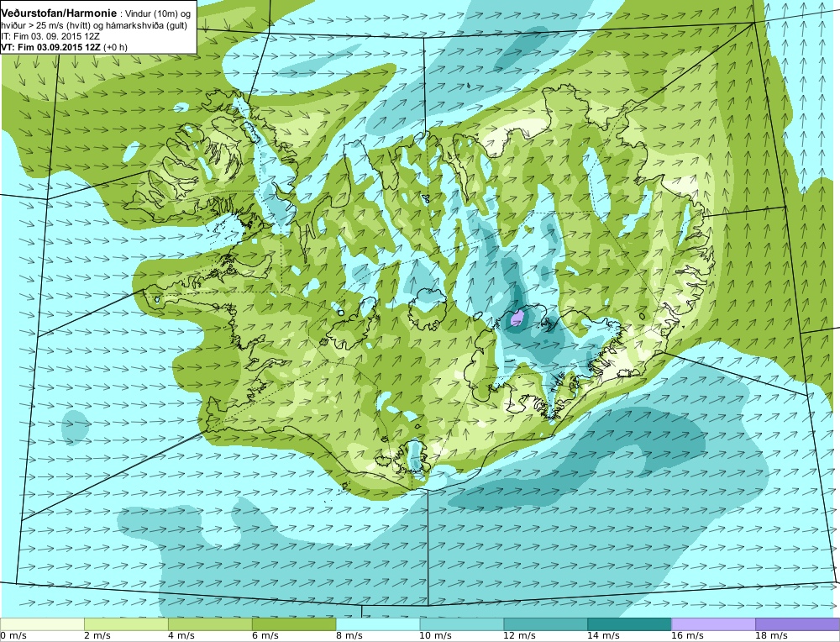The image size is (840, 642).
Task: Click the 2 m/s light green legend swatch
Action: (127, 624)
